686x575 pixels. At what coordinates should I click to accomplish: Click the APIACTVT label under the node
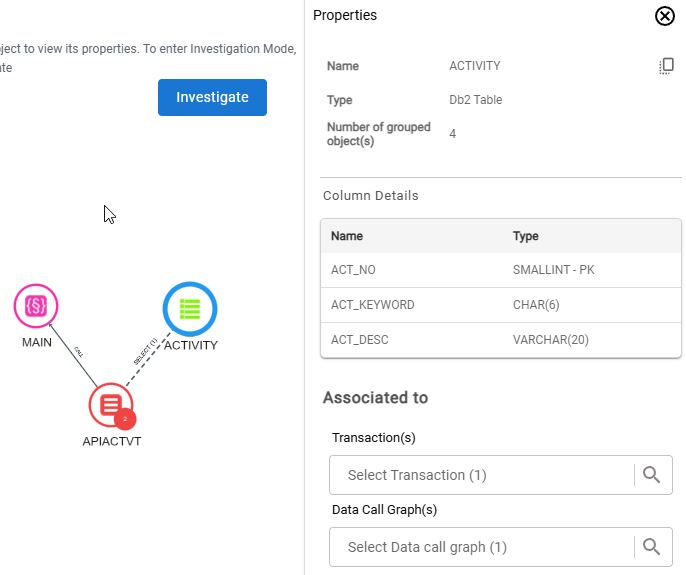(x=111, y=441)
